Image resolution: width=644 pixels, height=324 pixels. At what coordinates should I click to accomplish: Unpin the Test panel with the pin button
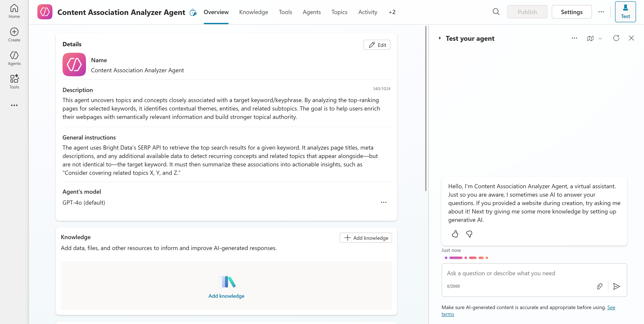pyautogui.click(x=625, y=12)
